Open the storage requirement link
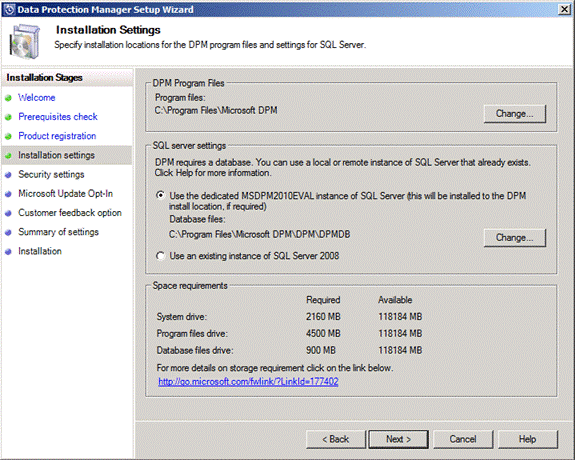 [x=248, y=381]
